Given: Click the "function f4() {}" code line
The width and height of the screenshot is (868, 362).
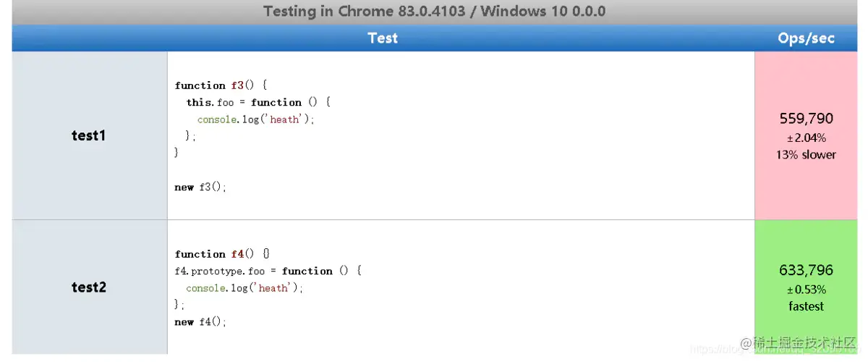Looking at the screenshot, I should [222, 254].
